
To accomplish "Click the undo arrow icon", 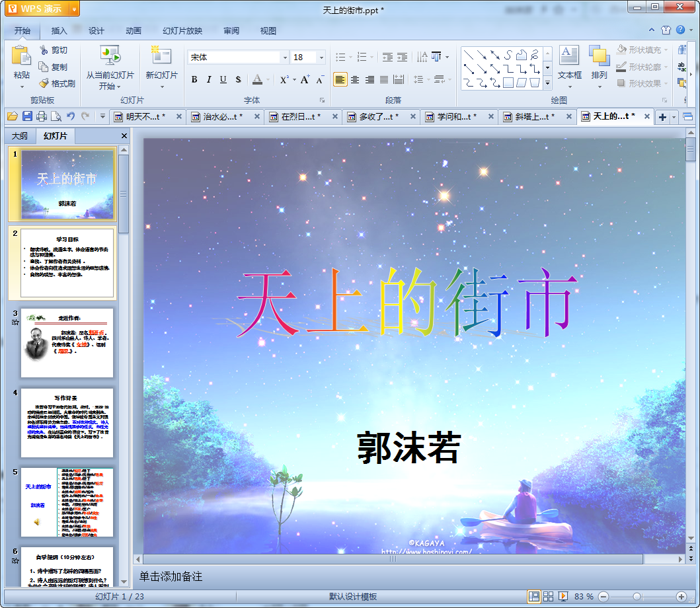I will pos(71,116).
